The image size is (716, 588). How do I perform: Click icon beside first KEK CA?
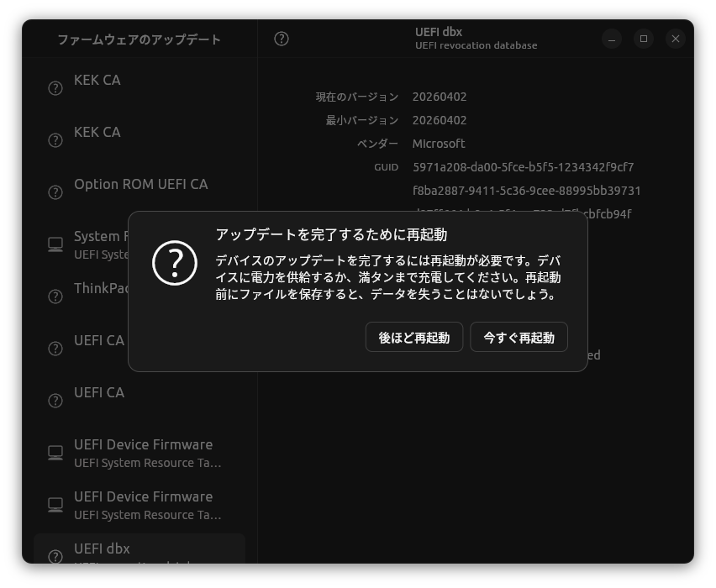pos(55,88)
